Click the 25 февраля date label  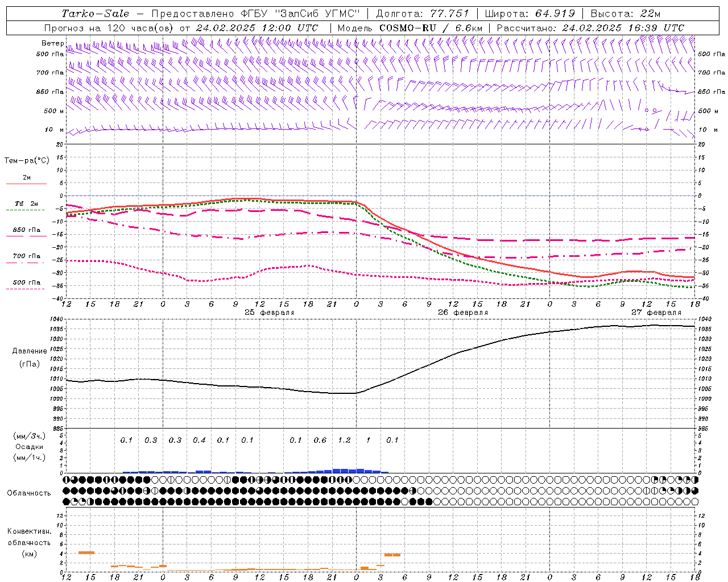(x=269, y=313)
